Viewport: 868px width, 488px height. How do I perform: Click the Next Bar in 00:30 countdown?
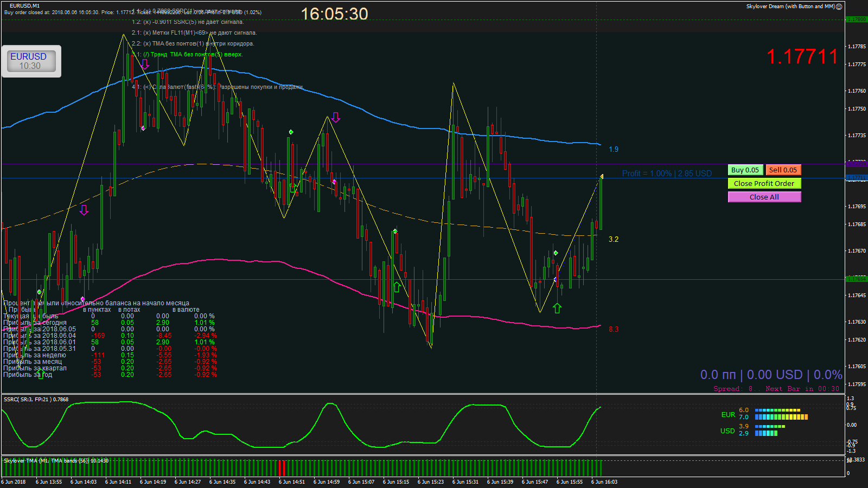pyautogui.click(x=802, y=389)
